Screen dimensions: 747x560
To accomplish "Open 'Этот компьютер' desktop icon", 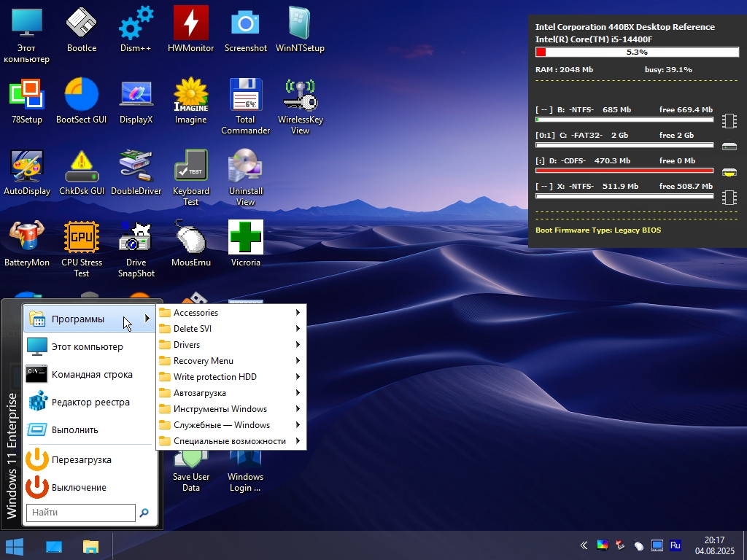I will 27,34.
